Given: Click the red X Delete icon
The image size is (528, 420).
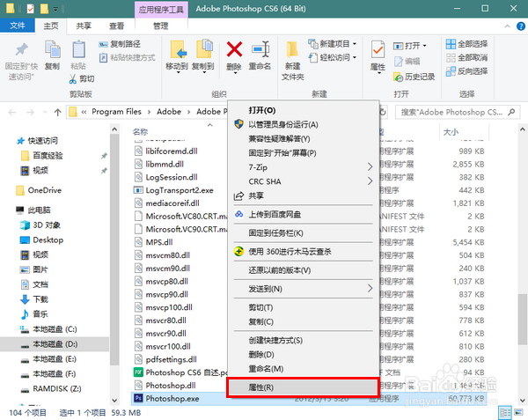Looking at the screenshot, I should coord(234,49).
